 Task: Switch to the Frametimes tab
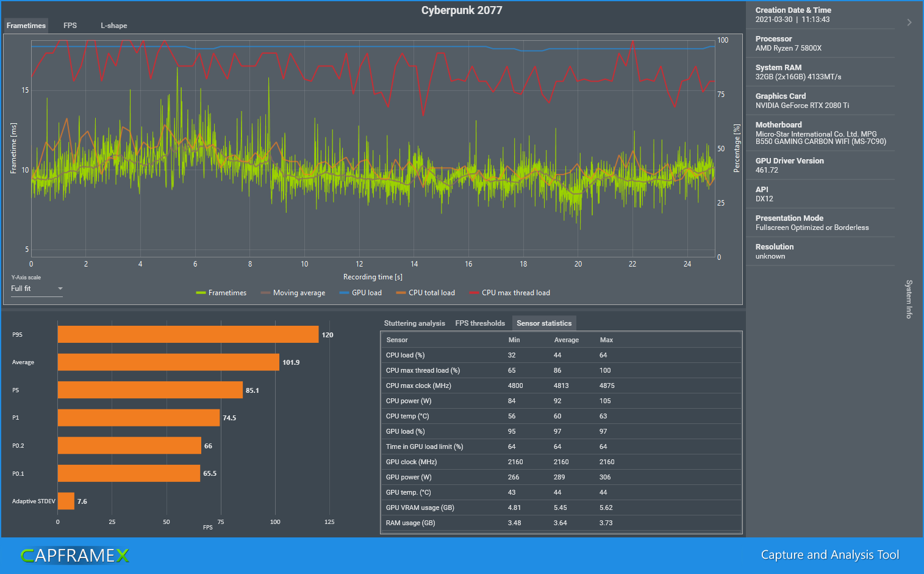(26, 26)
